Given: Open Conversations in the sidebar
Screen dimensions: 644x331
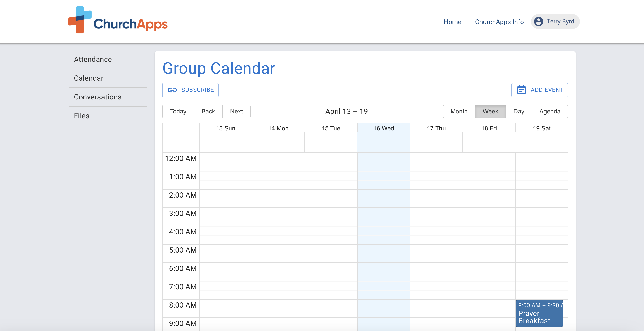Looking at the screenshot, I should 97,97.
